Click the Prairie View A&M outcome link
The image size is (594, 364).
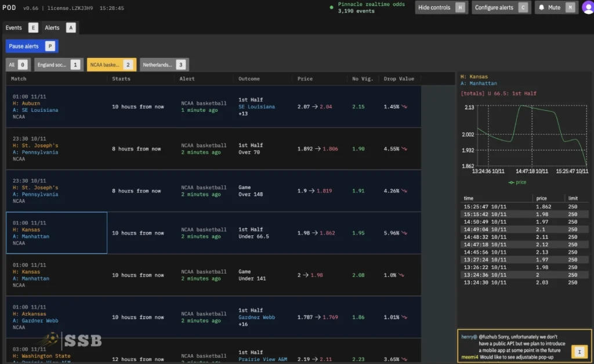click(263, 359)
